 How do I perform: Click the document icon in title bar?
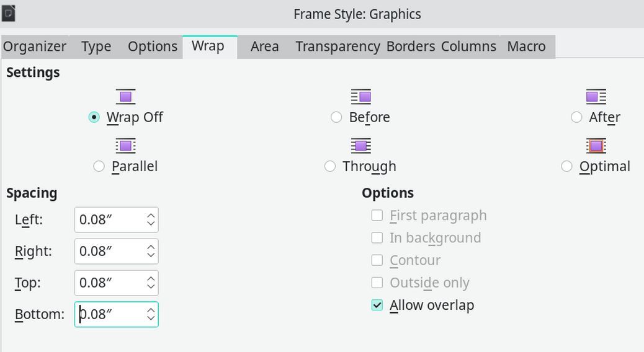click(8, 13)
